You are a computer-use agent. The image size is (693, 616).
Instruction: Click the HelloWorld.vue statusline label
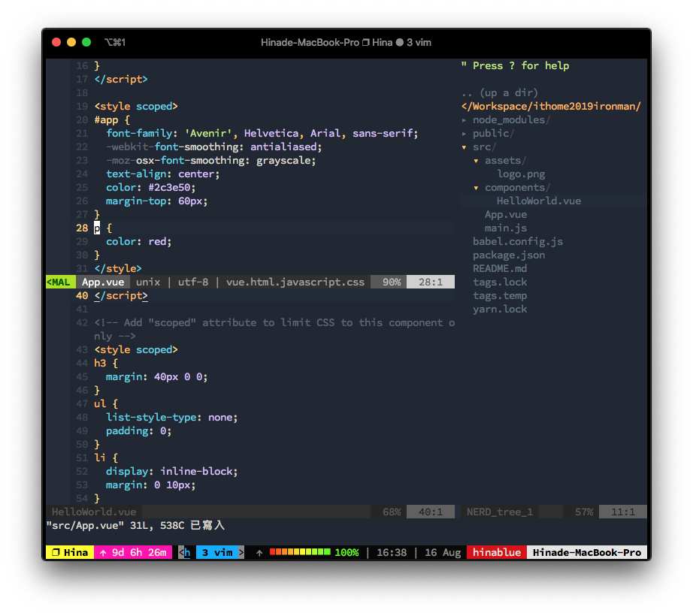[x=94, y=512]
